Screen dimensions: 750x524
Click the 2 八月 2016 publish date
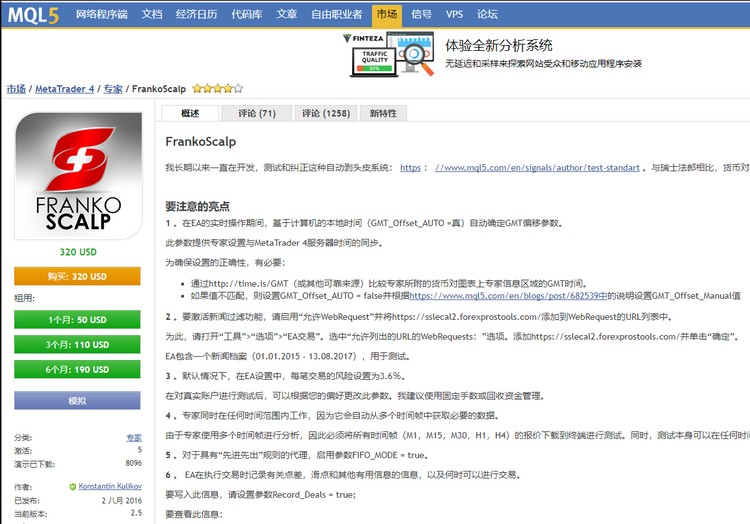[121, 501]
